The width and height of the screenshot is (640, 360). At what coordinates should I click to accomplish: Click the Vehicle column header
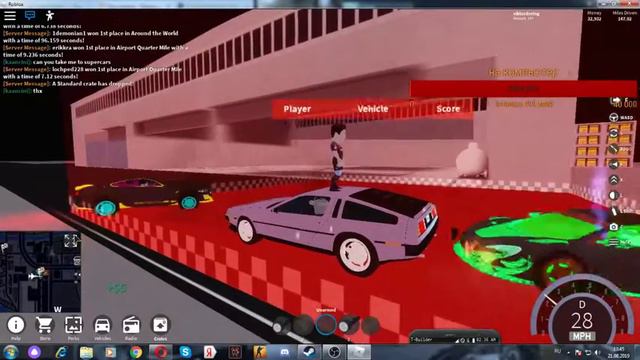(x=373, y=109)
